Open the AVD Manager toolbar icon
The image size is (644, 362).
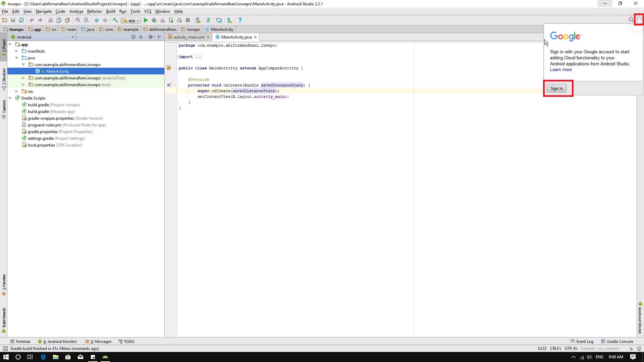(198, 20)
